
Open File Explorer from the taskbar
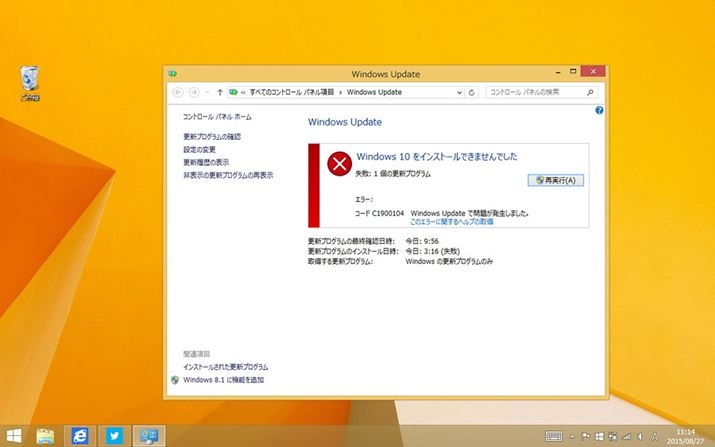point(46,435)
